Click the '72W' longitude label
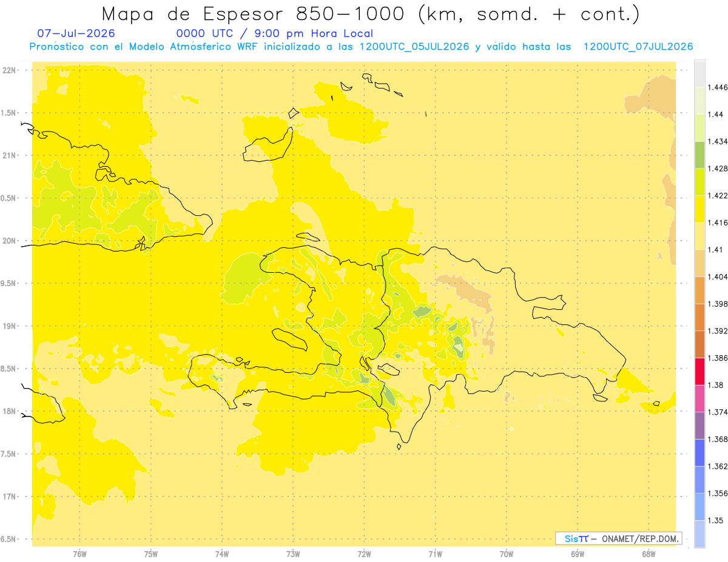This screenshot has height=562, width=728. point(365,554)
